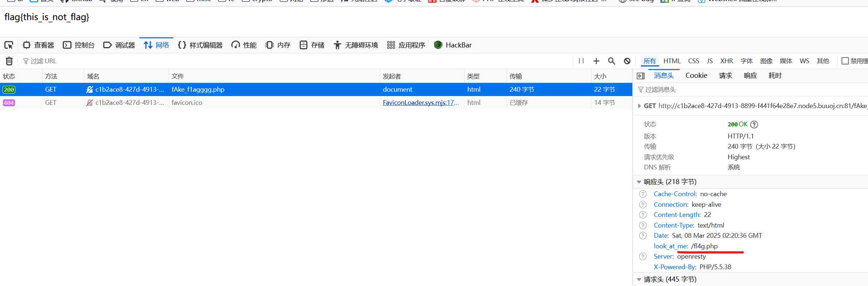
Task: Click the look_at_me header name
Action: point(671,246)
